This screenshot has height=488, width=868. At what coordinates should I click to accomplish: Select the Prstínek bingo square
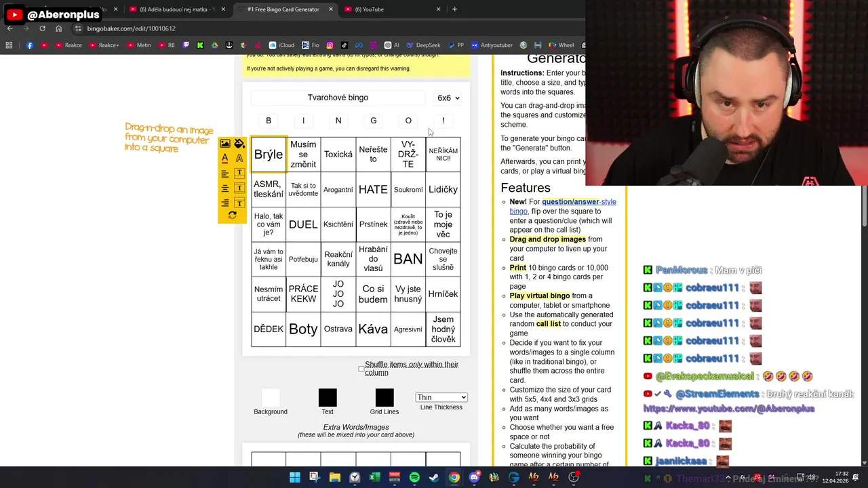point(373,224)
